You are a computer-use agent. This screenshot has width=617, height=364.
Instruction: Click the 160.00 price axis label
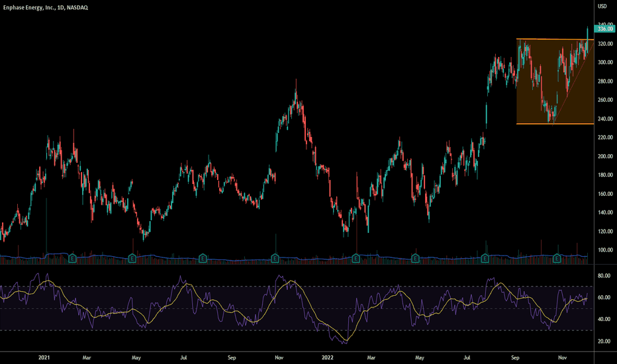point(605,194)
